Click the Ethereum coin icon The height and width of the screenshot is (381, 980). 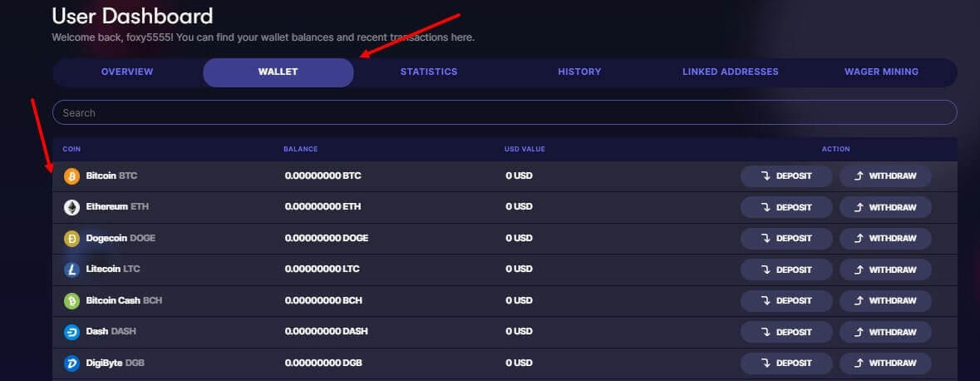71,207
